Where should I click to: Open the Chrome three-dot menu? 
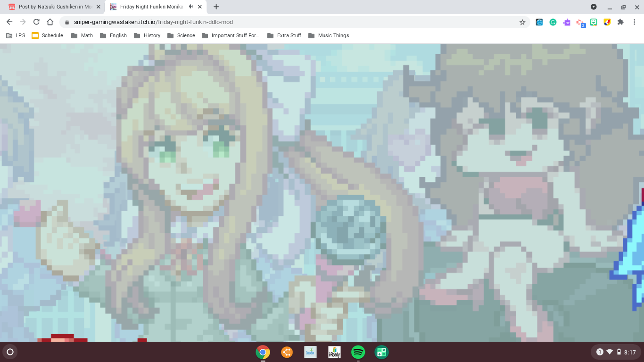635,22
